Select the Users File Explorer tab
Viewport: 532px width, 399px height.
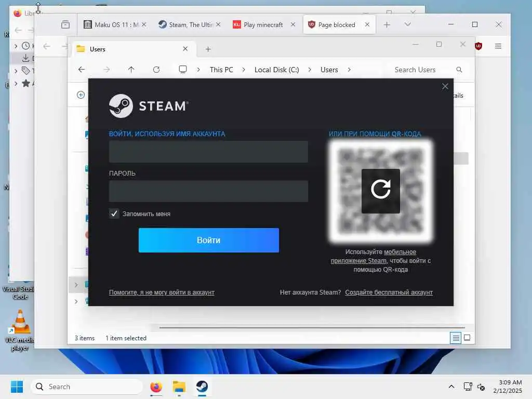click(134, 49)
